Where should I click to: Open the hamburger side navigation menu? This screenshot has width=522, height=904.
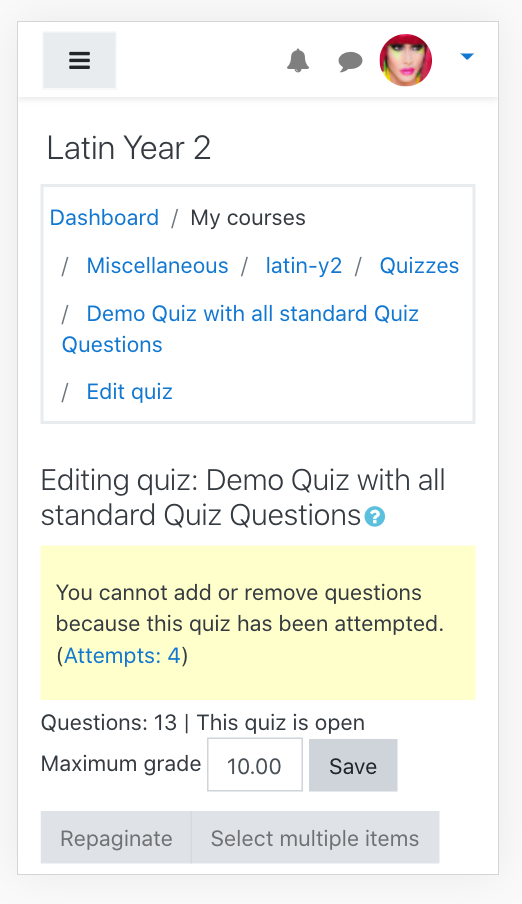(80, 61)
